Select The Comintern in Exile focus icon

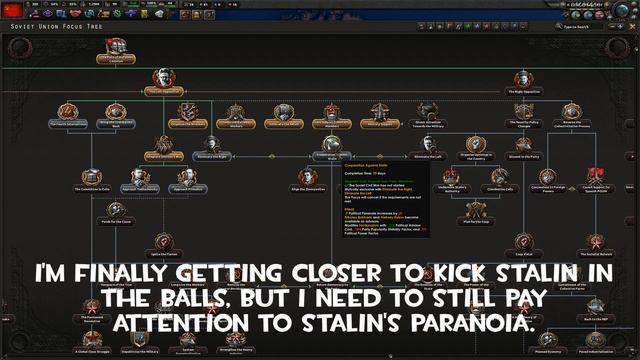click(x=92, y=177)
